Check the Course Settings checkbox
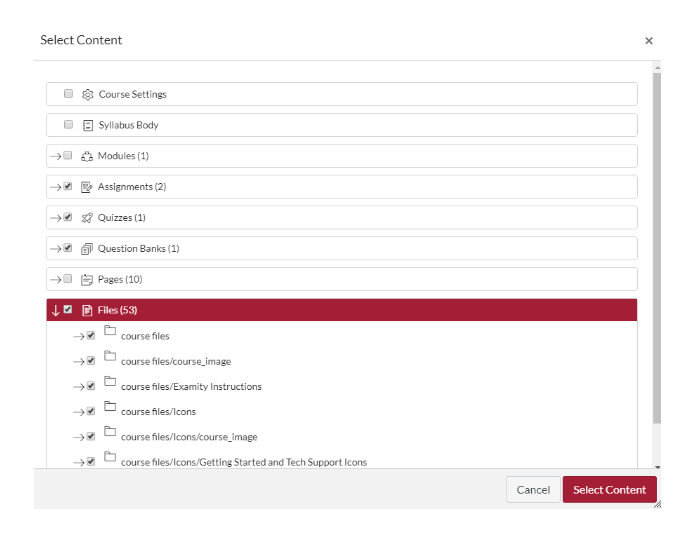 tap(68, 93)
